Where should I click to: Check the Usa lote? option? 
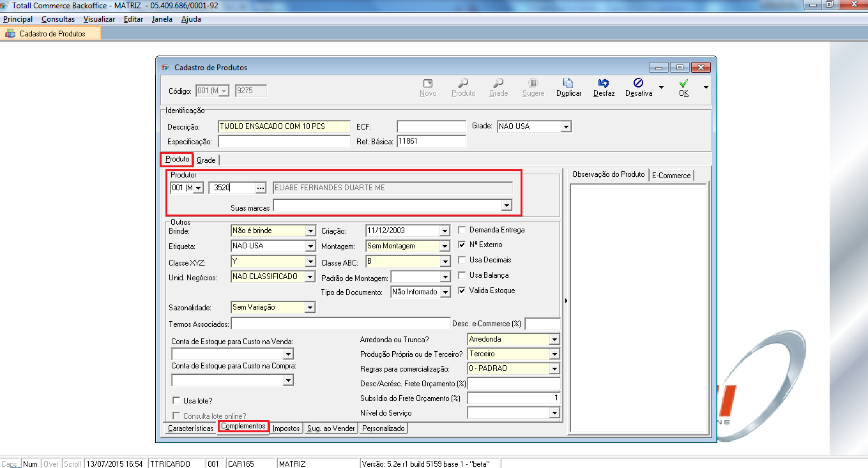[177, 401]
